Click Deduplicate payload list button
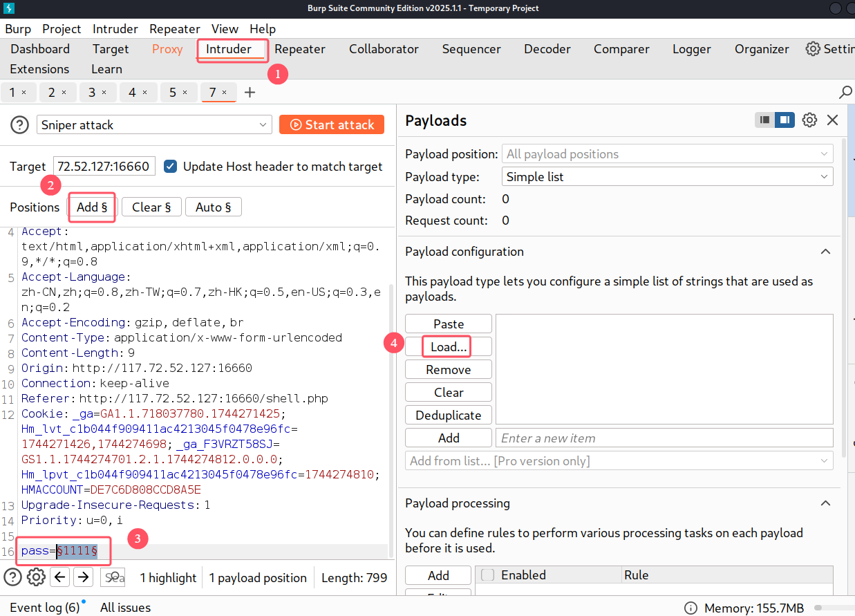The width and height of the screenshot is (855, 616). [x=449, y=416]
